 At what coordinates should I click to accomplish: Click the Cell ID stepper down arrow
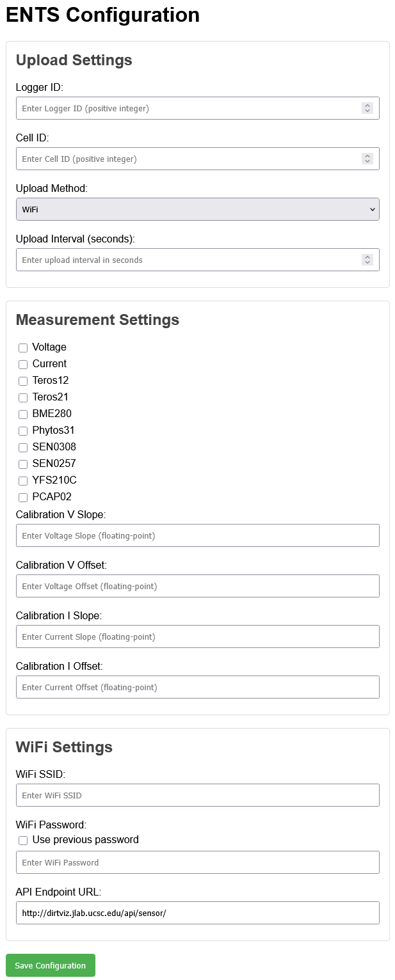[367, 161]
